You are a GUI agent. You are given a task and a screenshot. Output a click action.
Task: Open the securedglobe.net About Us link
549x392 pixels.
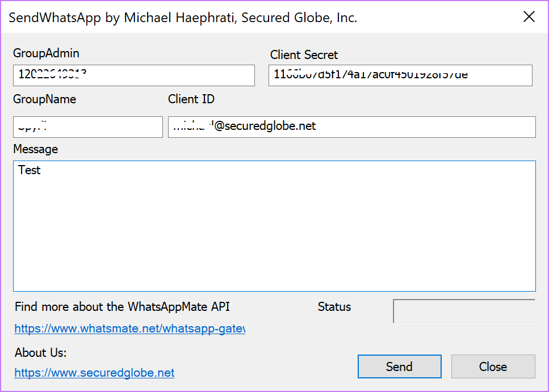[95, 373]
